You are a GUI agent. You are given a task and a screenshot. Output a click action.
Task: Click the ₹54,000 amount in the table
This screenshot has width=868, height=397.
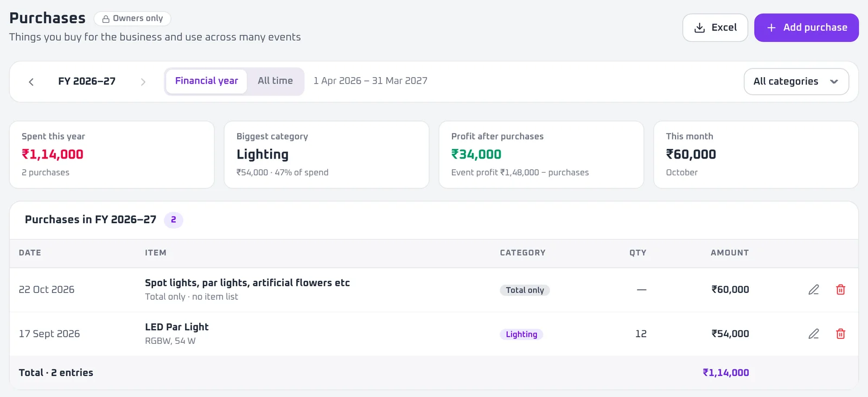[x=730, y=334]
